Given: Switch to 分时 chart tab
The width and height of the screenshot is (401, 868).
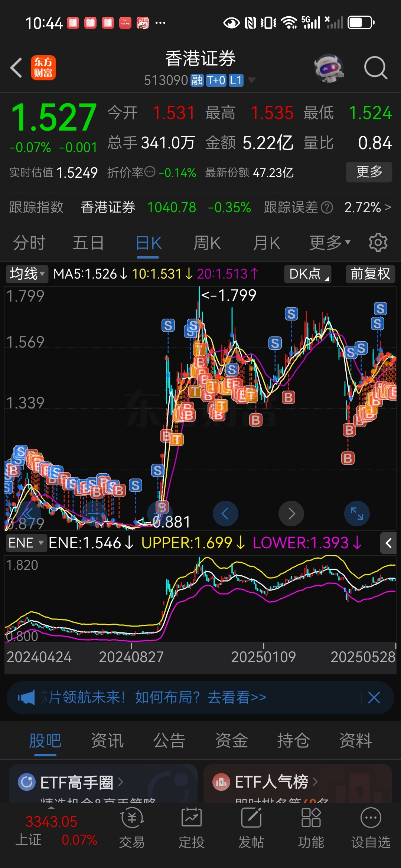Looking at the screenshot, I should (x=29, y=243).
